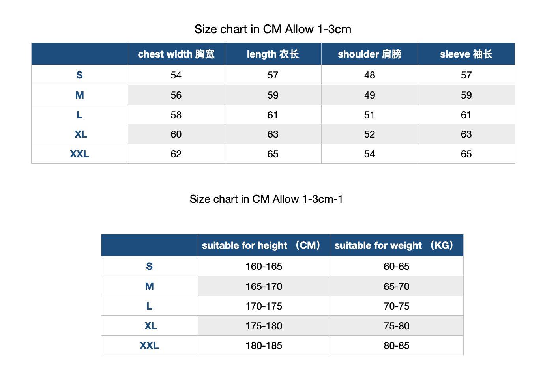
Task: Click the "length 衣长" header cell
Action: [x=273, y=54]
